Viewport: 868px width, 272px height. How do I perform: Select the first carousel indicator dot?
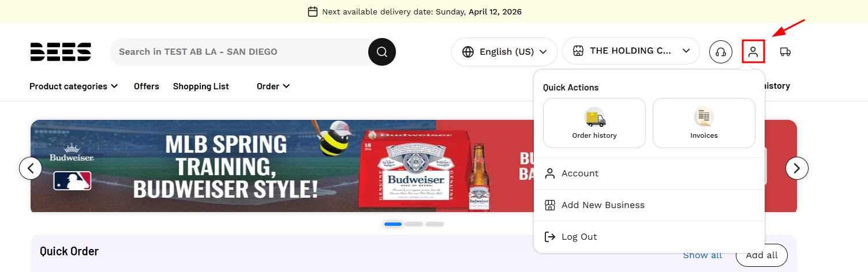coord(393,224)
